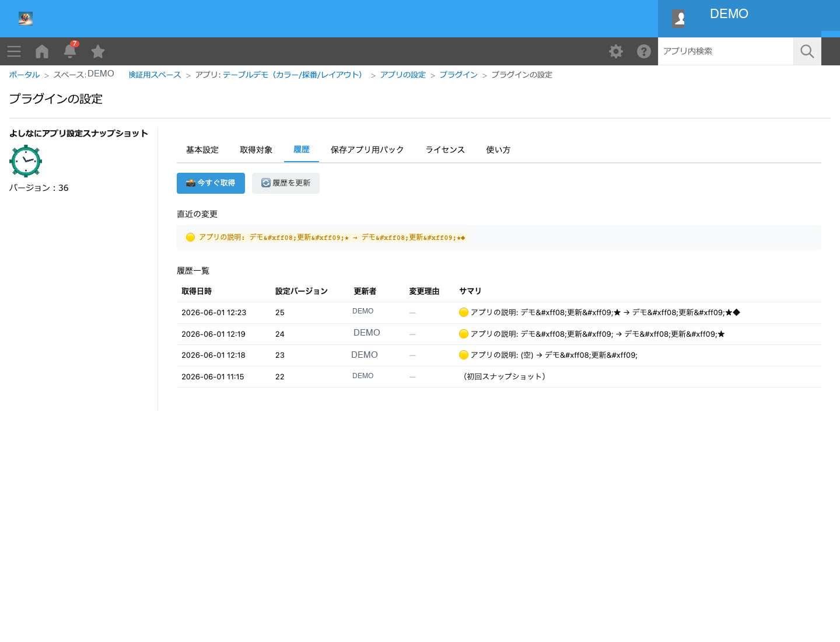
Task: Open the 使い方 tab
Action: (498, 150)
